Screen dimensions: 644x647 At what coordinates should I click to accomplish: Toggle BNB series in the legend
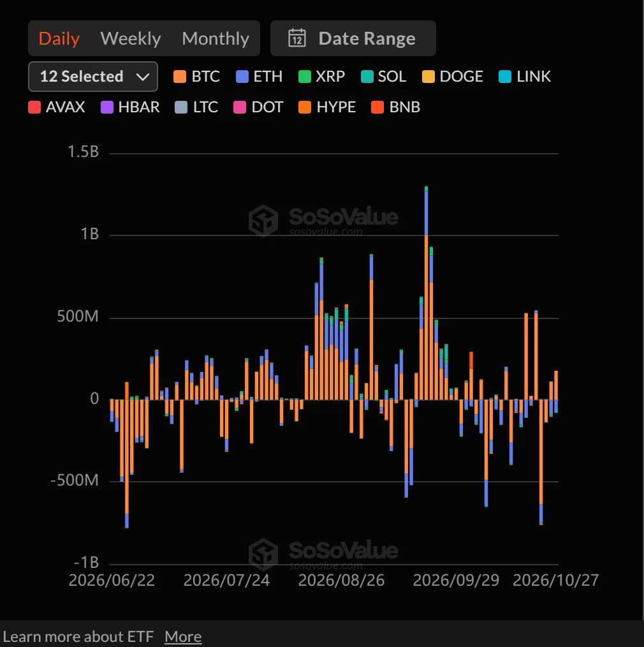click(395, 107)
